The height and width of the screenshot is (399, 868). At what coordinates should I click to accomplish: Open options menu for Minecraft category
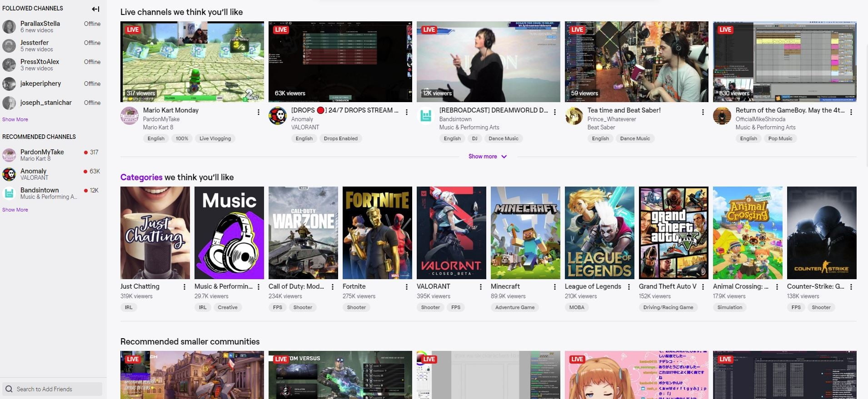(x=555, y=287)
